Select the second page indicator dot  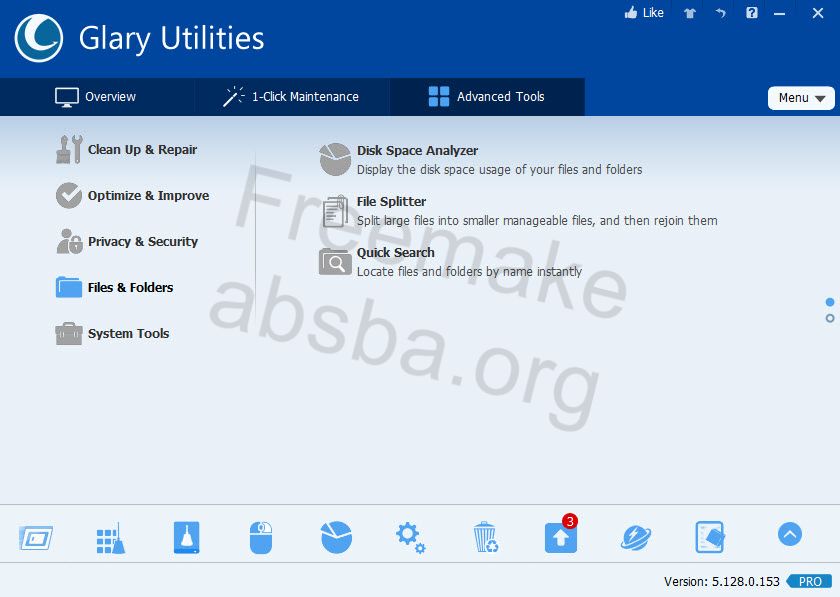coord(830,318)
